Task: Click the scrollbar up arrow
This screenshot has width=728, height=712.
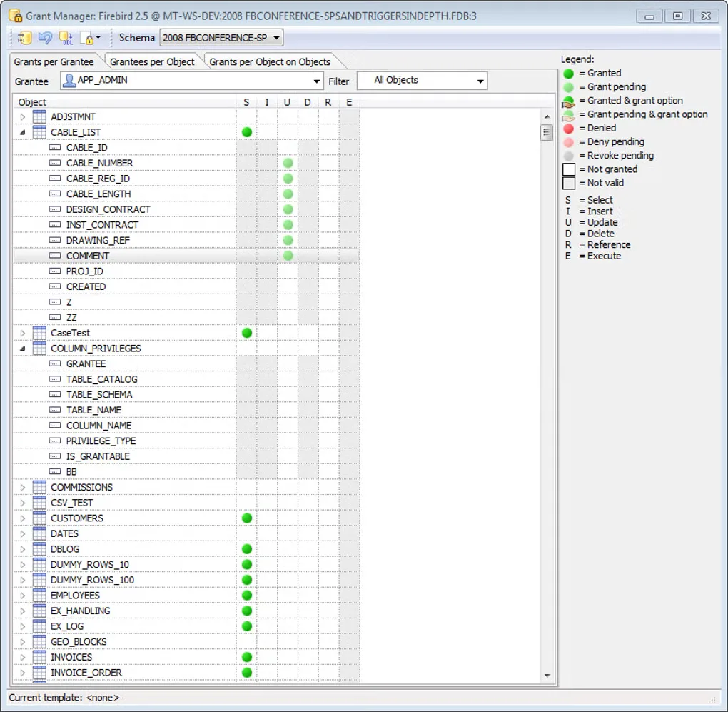Action: (547, 116)
